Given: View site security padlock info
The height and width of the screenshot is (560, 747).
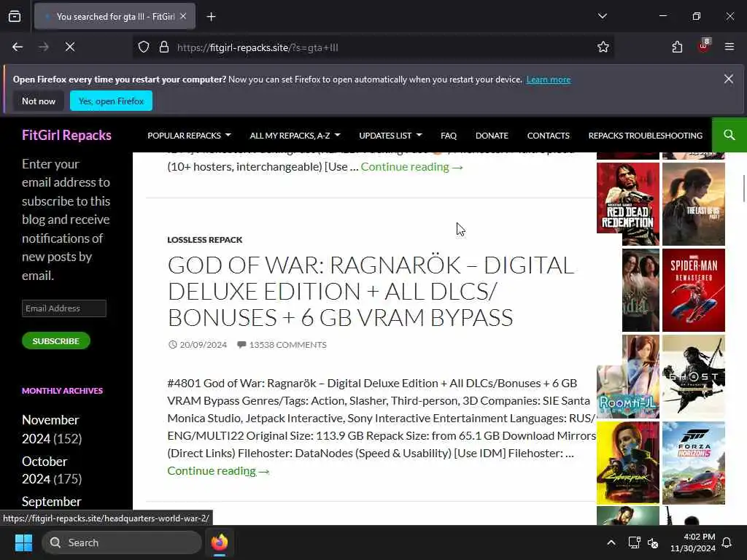Looking at the screenshot, I should pos(164,47).
